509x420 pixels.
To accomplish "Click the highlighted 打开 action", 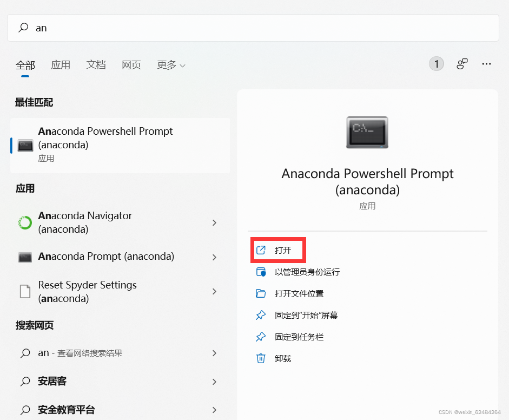I will click(x=277, y=250).
